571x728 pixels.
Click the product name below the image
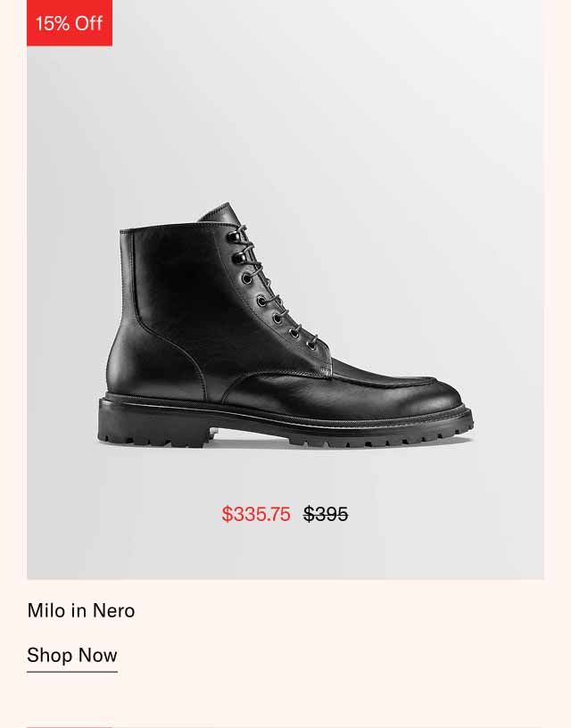tap(81, 611)
